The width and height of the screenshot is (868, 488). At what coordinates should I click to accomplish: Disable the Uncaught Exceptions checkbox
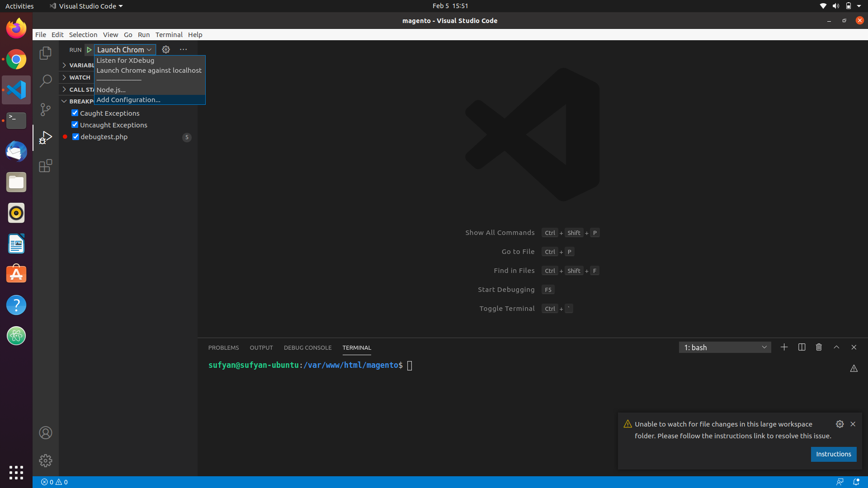(75, 125)
